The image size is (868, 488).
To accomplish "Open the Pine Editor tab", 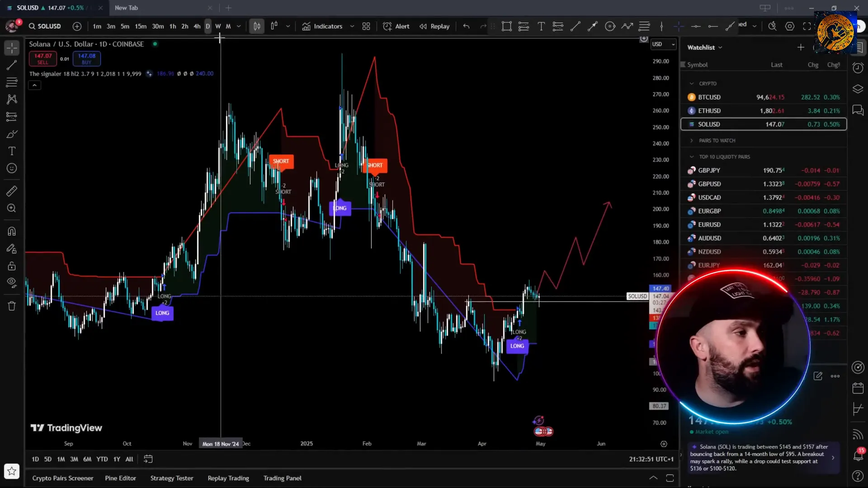I will click(120, 478).
